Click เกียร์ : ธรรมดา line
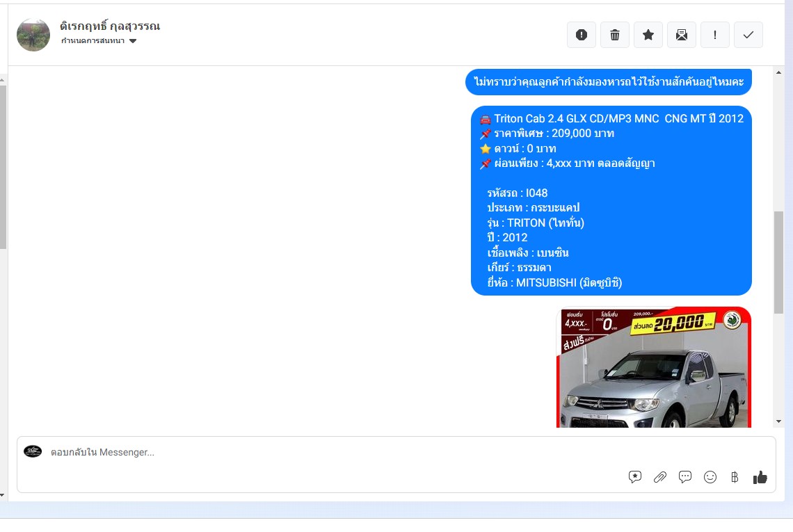This screenshot has height=532, width=793. tap(519, 268)
